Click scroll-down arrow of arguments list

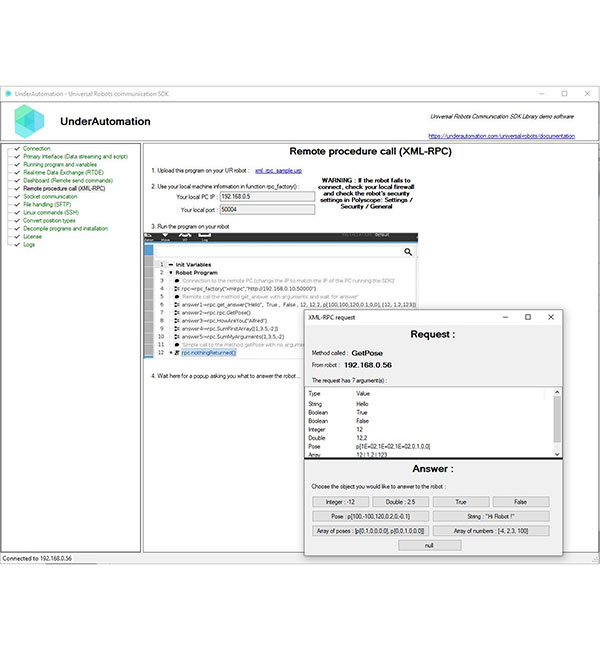557,454
